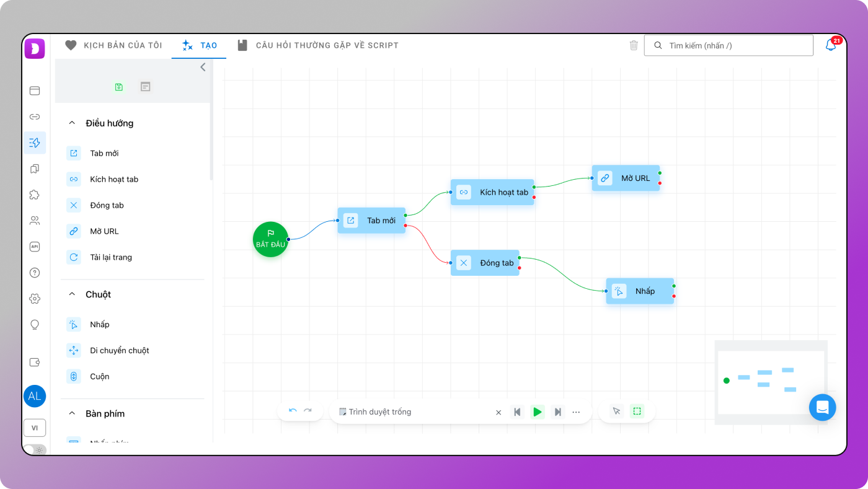This screenshot has width=868, height=489.
Task: Collapse the left node panel
Action: pos(203,67)
